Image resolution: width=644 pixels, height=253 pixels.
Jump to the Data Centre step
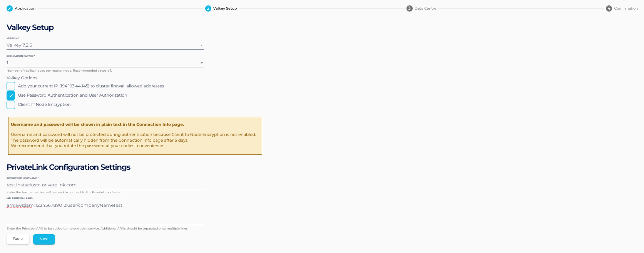click(425, 8)
